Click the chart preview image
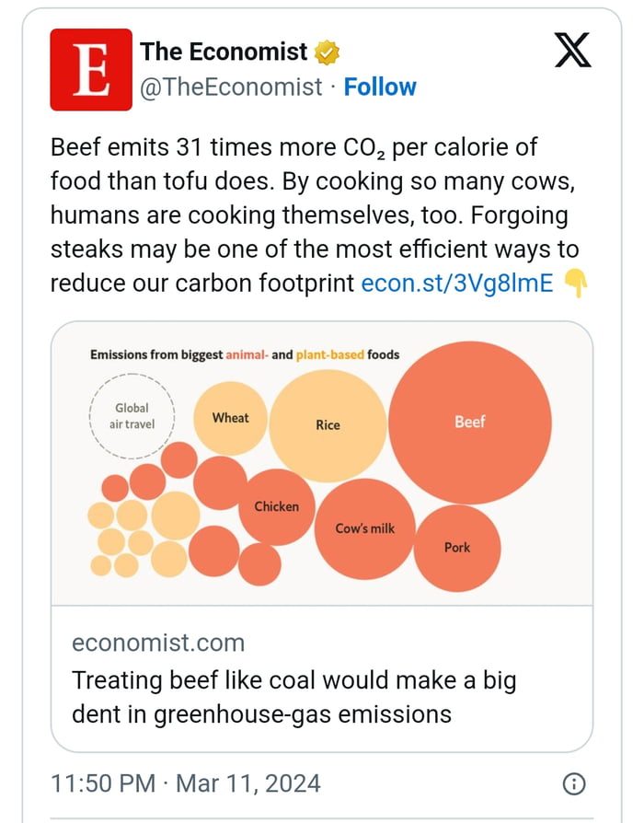The image size is (644, 823). coord(322,460)
